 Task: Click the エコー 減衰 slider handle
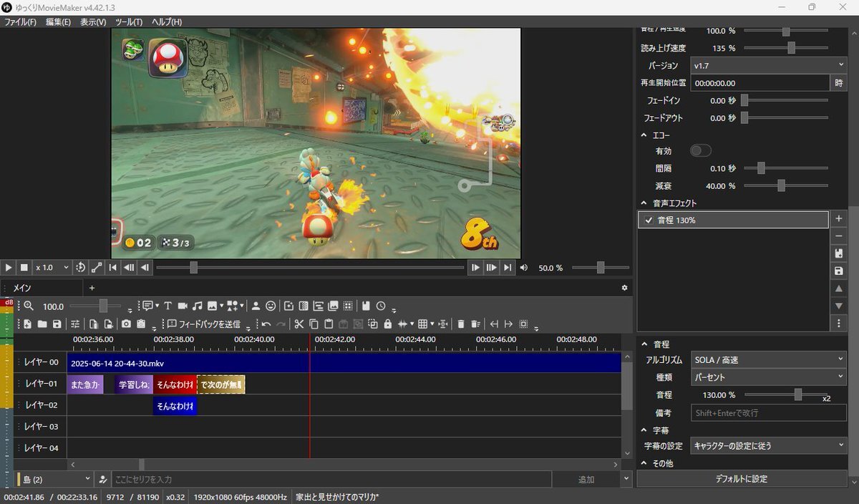click(x=781, y=185)
